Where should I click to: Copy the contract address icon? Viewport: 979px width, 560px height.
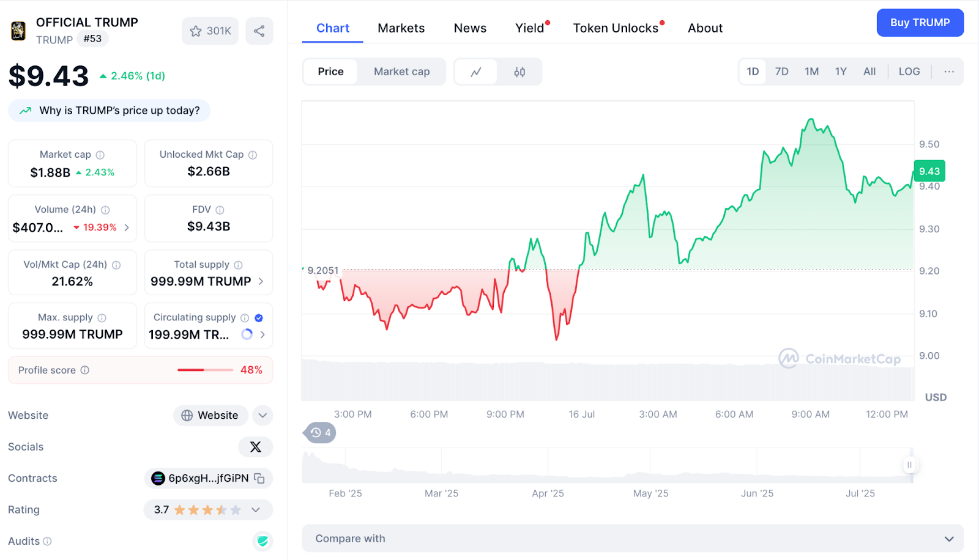[x=259, y=479]
